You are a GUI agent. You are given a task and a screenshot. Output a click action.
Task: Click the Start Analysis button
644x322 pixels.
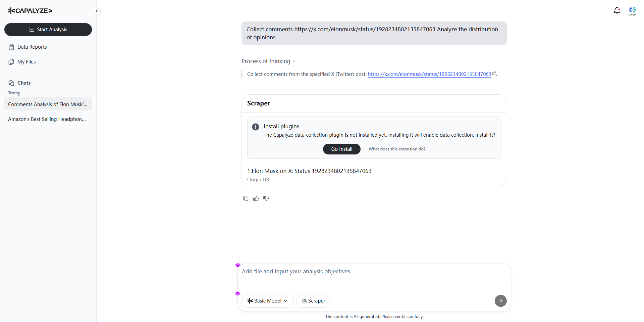[48, 30]
